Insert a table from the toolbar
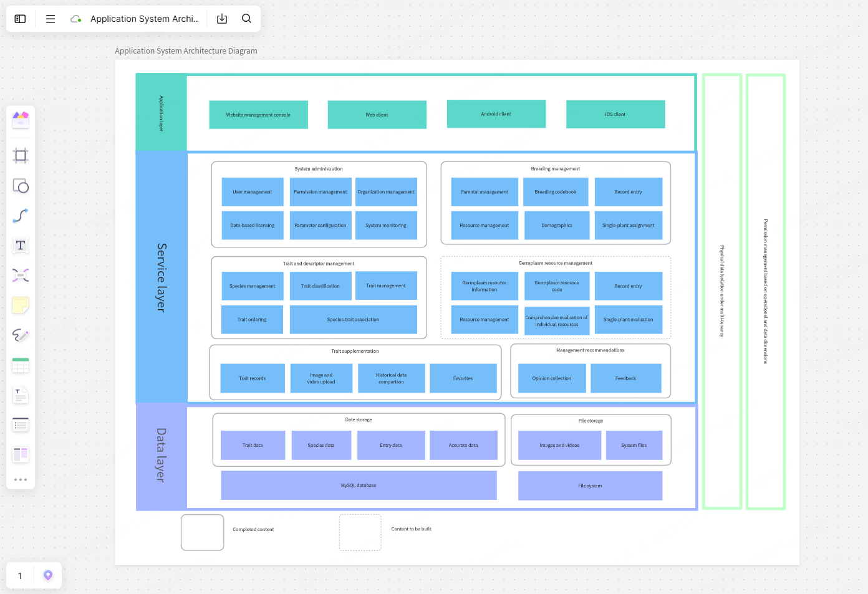The width and height of the screenshot is (868, 594). (x=21, y=365)
